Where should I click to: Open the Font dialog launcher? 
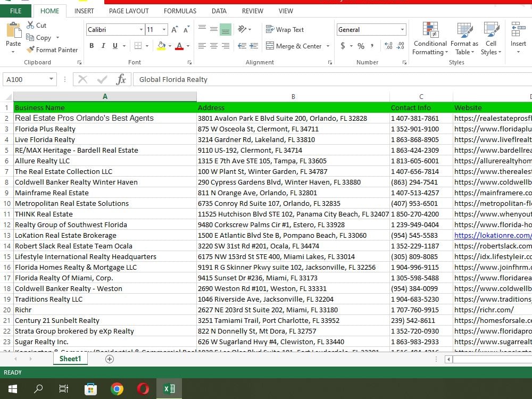[x=190, y=62]
